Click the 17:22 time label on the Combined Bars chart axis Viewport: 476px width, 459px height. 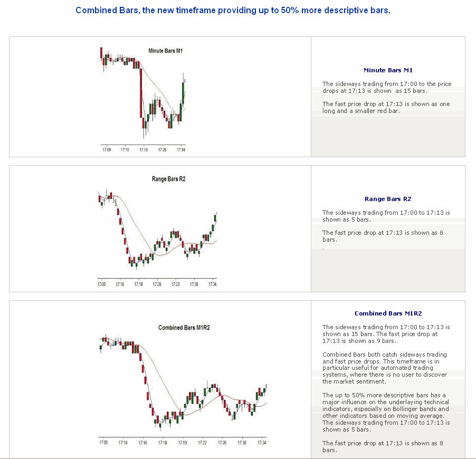click(x=202, y=442)
